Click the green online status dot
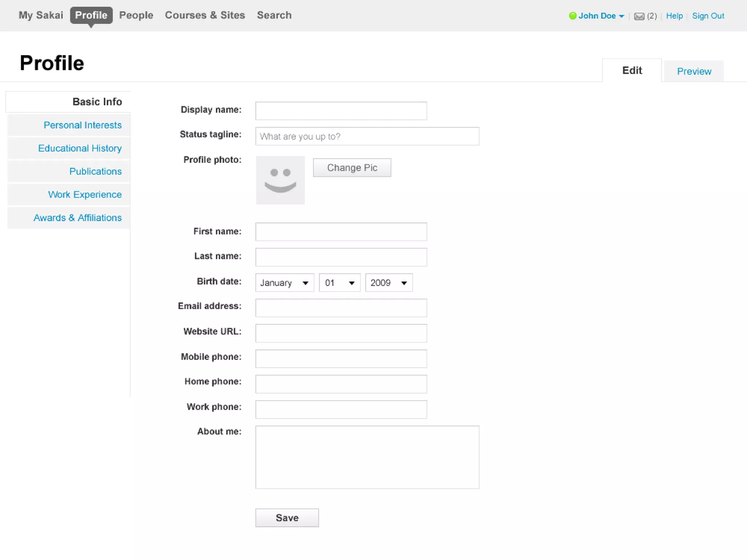This screenshot has height=560, width=747. 573,16
